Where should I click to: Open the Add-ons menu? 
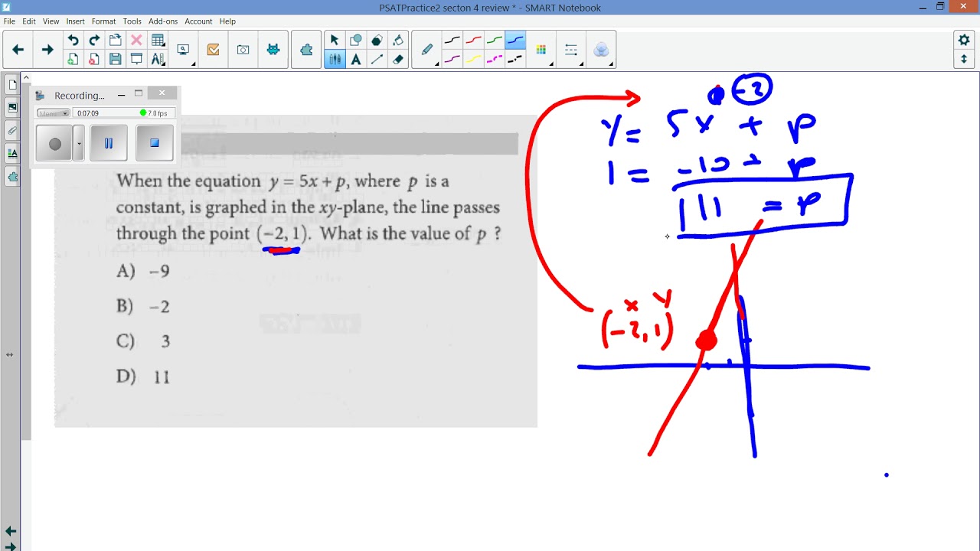coord(163,21)
